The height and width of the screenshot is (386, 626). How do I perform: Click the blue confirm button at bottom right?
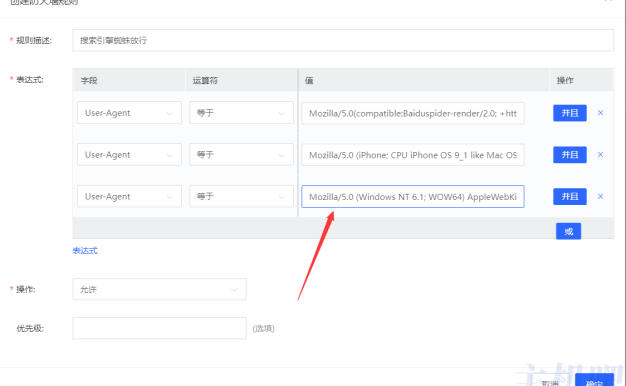click(x=594, y=380)
